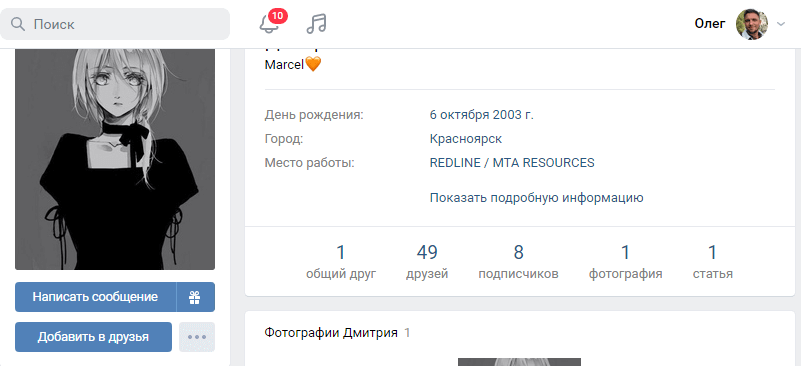Open the 8 подписчиков counter
801x366 pixels.
[519, 262]
